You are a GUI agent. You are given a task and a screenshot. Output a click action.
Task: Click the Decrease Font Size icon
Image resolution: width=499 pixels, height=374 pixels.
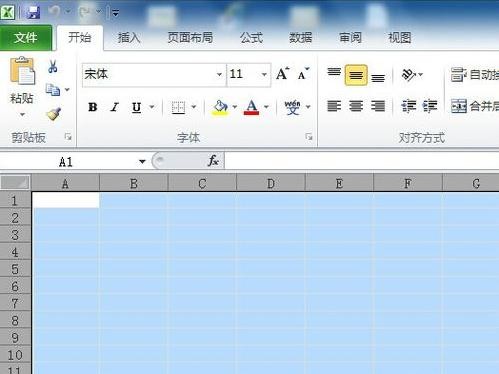[x=303, y=74]
